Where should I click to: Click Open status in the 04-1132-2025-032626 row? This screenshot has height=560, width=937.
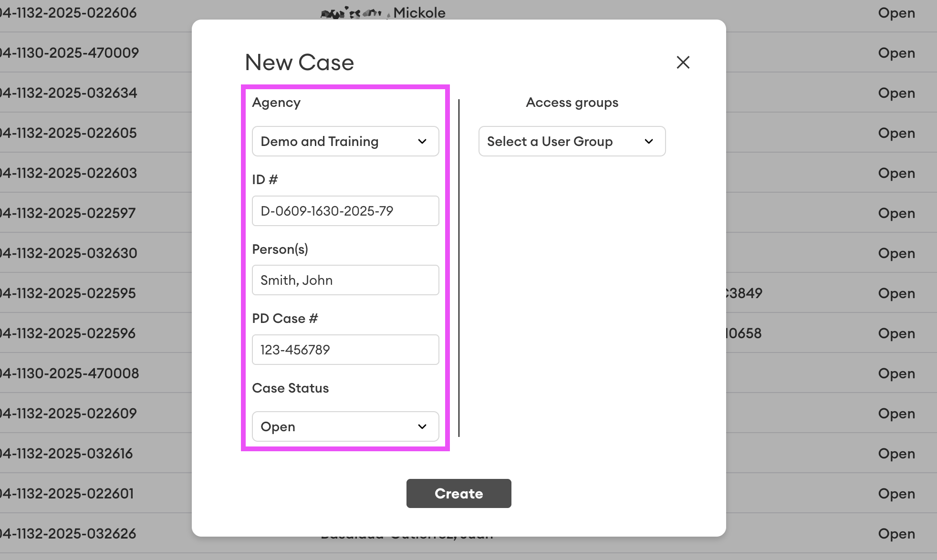(896, 534)
